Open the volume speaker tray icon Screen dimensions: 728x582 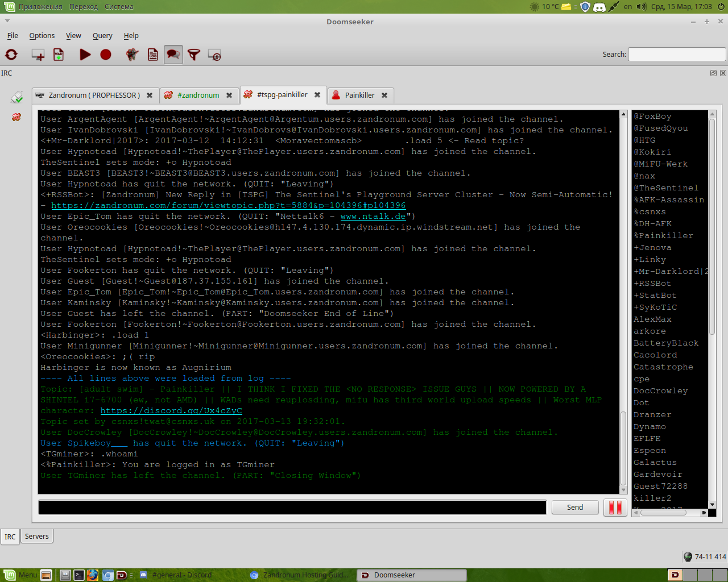pyautogui.click(x=642, y=7)
